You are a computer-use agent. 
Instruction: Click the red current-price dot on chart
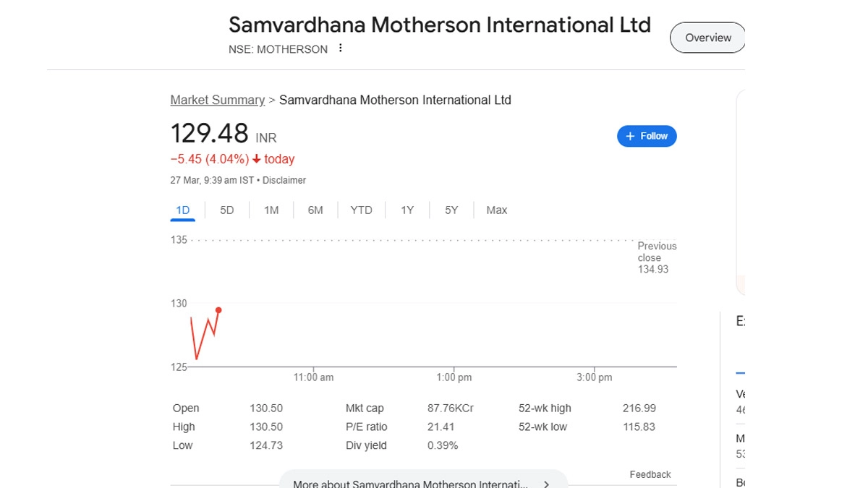pos(218,310)
